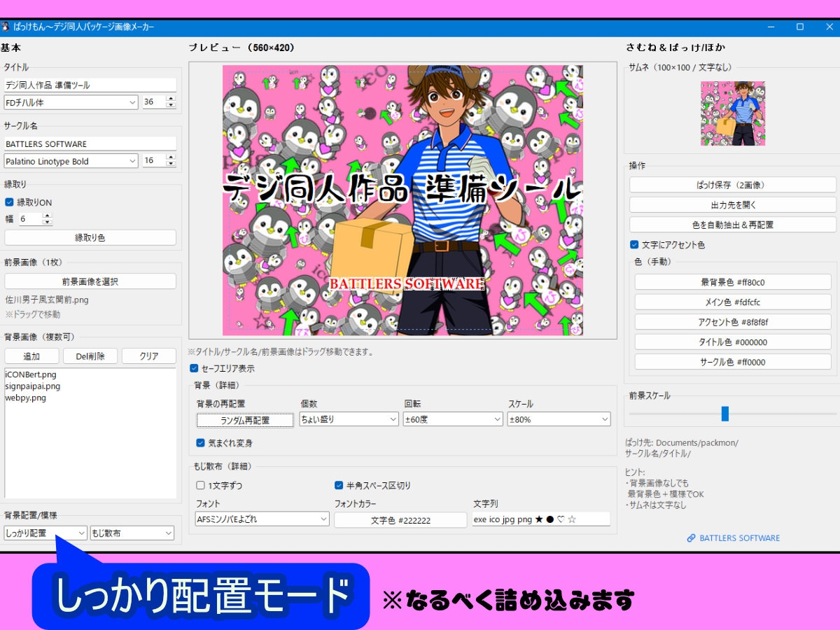This screenshot has height=630, width=840.
Task: Open the しっかり配置 layout dropdown
Action: point(45,533)
